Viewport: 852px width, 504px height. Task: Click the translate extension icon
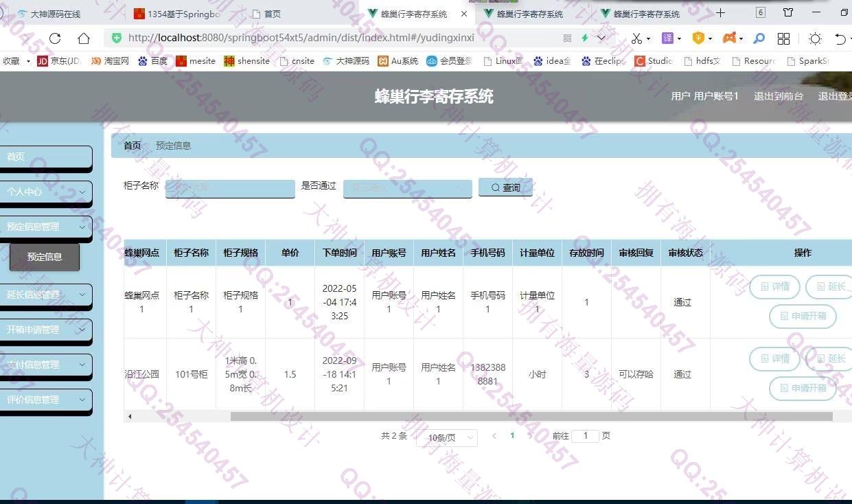(x=667, y=38)
